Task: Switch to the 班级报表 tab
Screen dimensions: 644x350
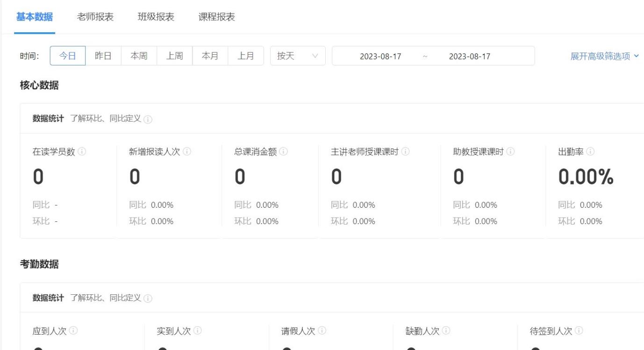Action: 156,17
